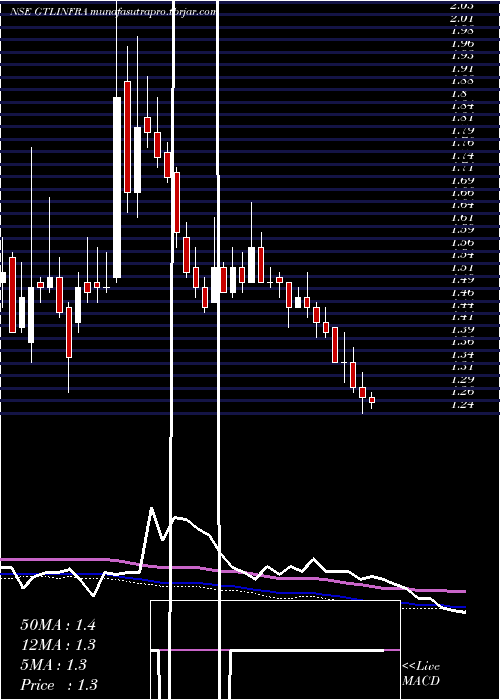Click the 1.69 price axis label
The image size is (500, 700).
462,181
